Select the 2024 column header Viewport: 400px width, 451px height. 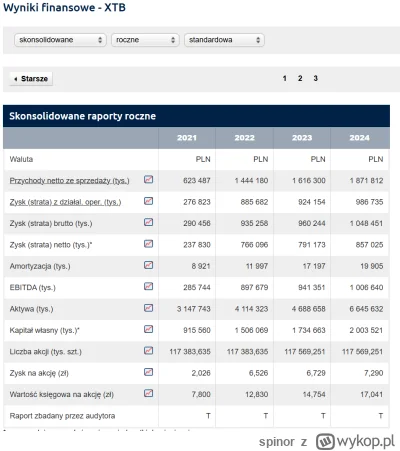(360, 138)
